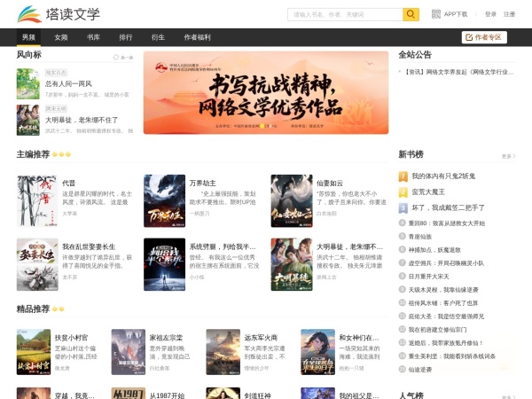Open the 代晋 book cover thumbnail
The width and height of the screenshot is (532, 399).
click(36, 200)
